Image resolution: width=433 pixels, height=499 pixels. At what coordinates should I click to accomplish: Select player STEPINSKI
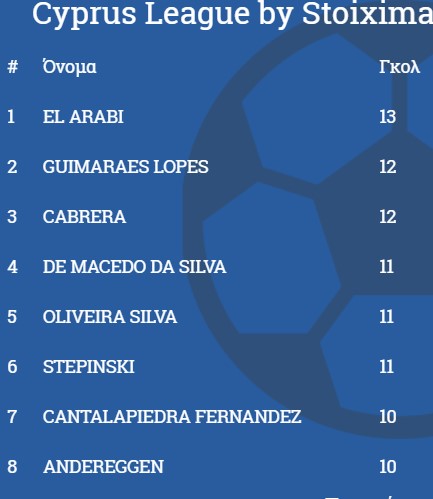89,367
